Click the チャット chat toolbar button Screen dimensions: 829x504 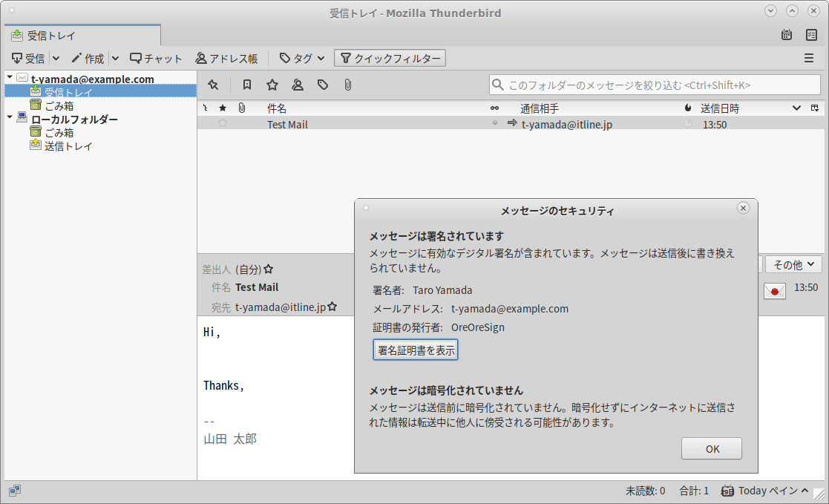(x=156, y=58)
